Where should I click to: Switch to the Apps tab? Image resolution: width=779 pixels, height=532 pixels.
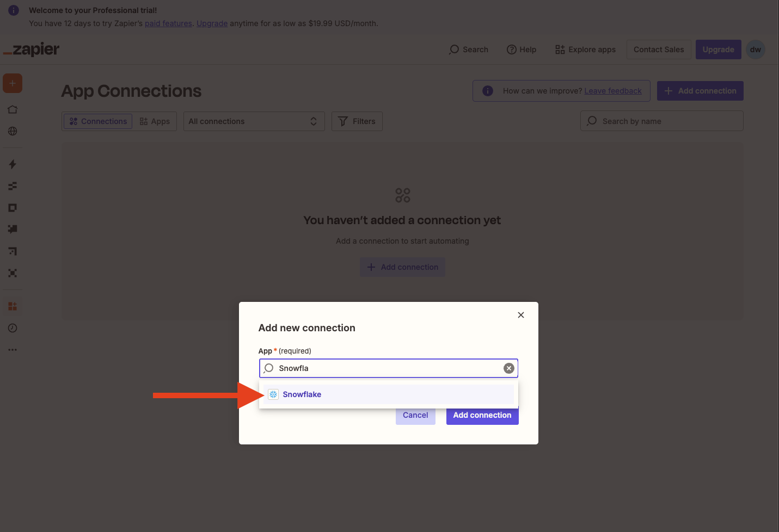click(155, 121)
